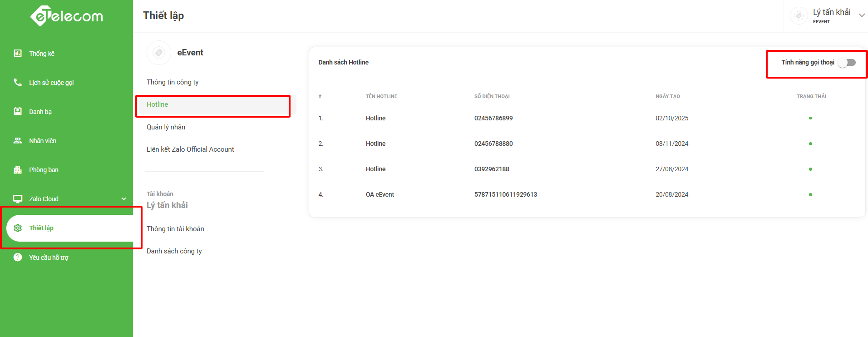This screenshot has width=868, height=337.
Task: Open Quản lý nhãn settings
Action: pos(166,127)
